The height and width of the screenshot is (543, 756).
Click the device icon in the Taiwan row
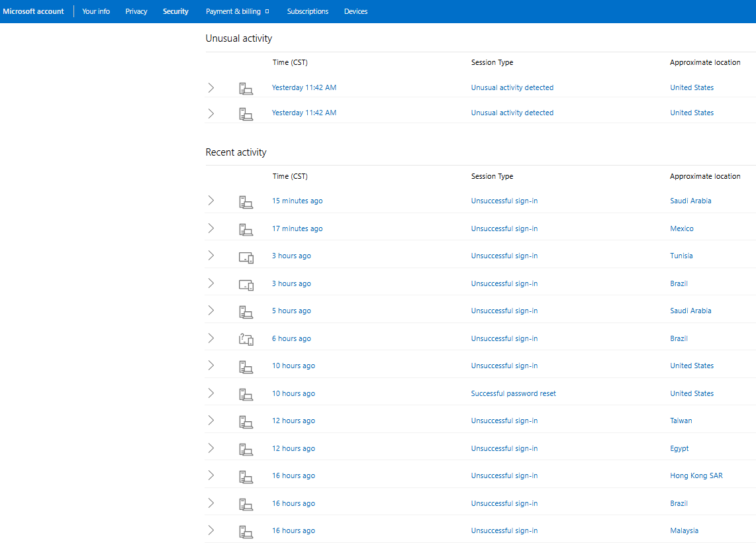246,422
